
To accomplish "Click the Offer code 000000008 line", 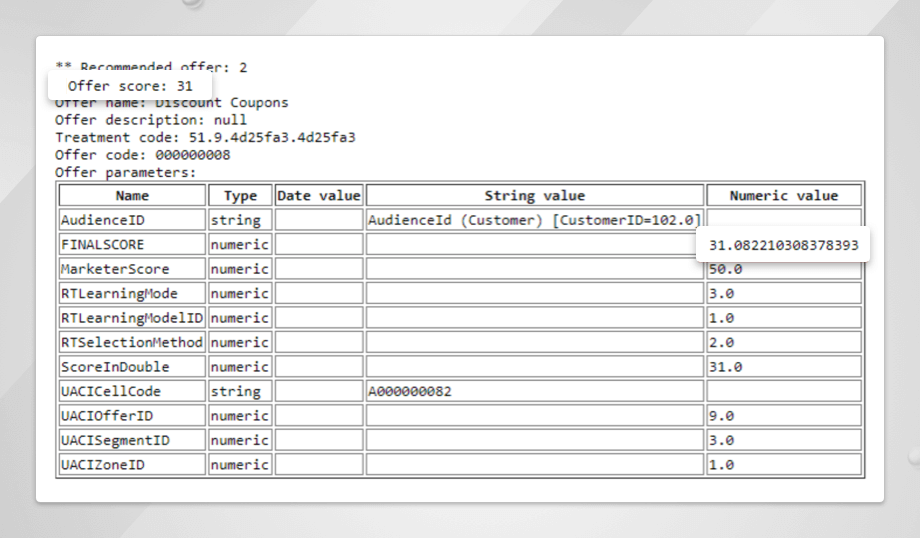I will point(143,155).
